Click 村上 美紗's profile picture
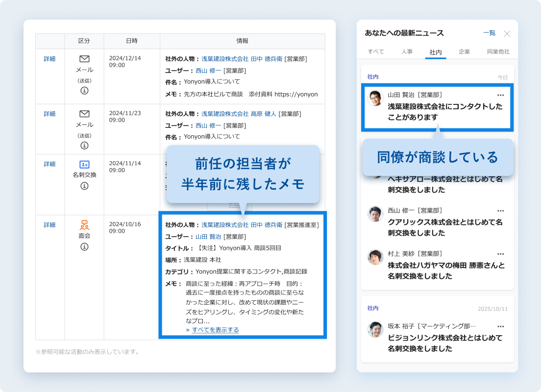This screenshot has width=541, height=392. (x=375, y=257)
